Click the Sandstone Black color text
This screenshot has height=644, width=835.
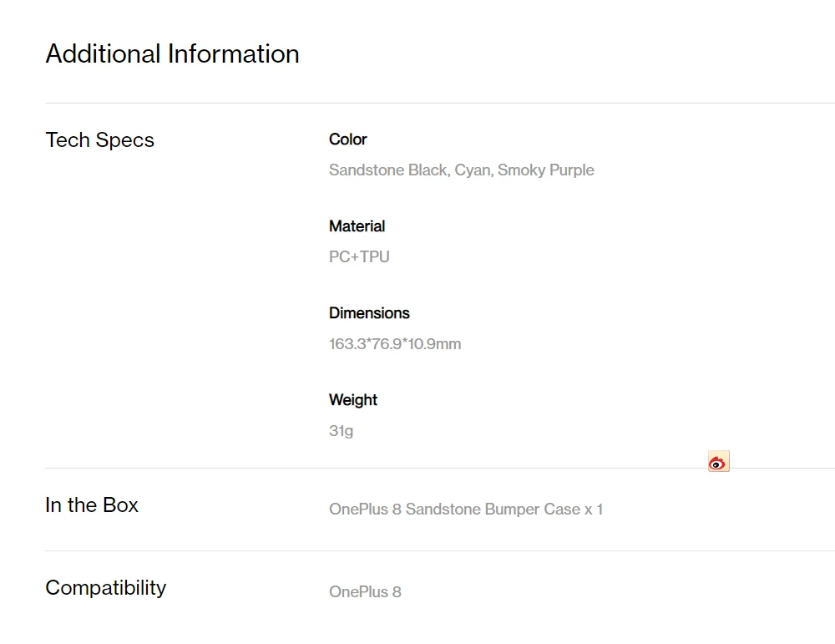388,170
